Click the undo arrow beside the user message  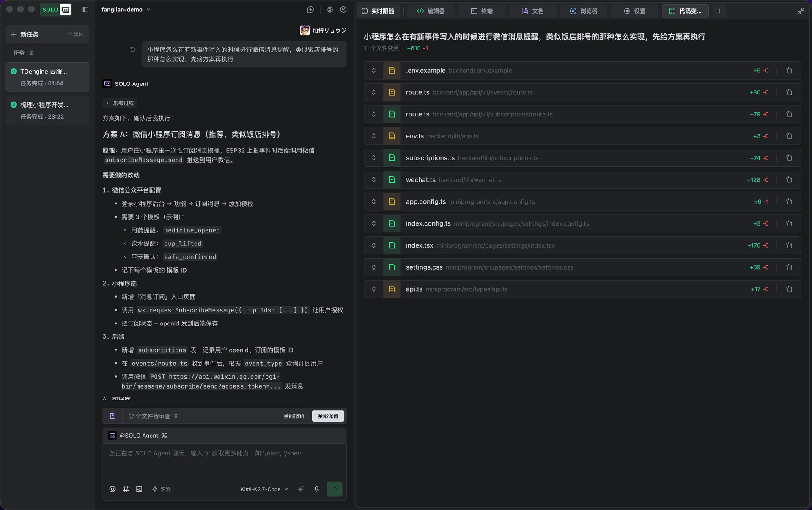coord(133,50)
